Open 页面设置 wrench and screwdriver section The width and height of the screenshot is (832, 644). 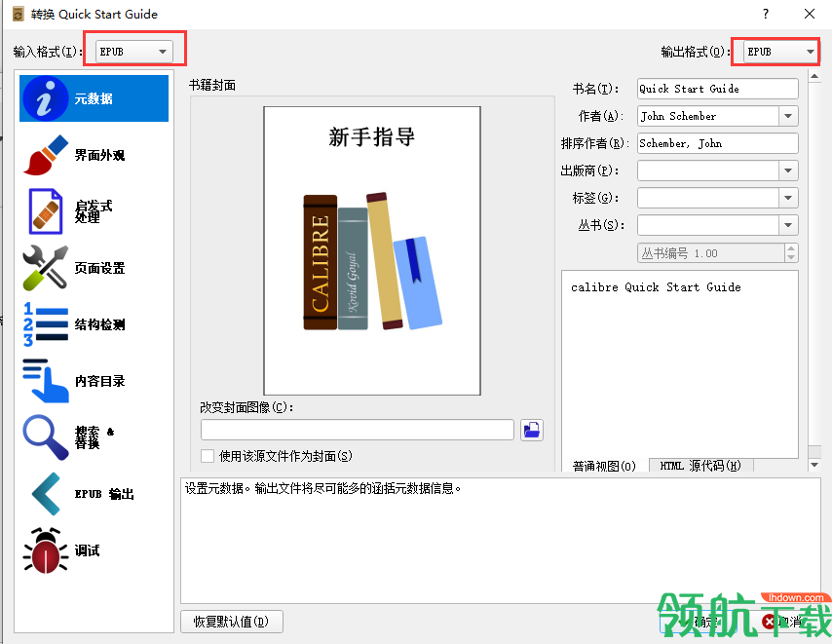pyautogui.click(x=46, y=267)
